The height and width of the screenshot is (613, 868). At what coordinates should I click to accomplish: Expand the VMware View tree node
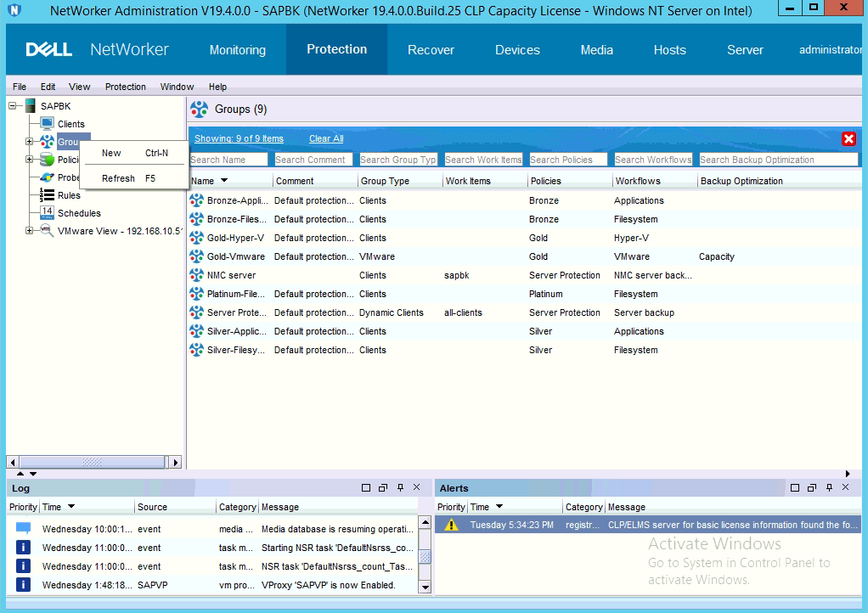(29, 230)
